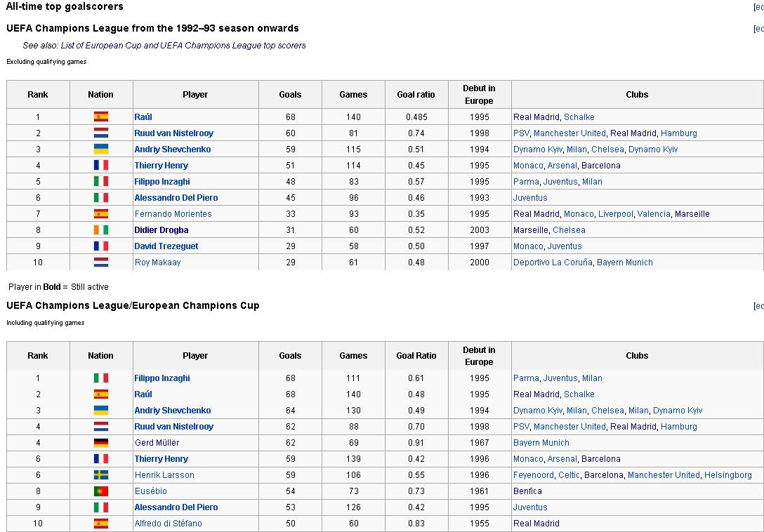Click Drogba's 2003 debut year cell
764x532 pixels.
click(480, 230)
